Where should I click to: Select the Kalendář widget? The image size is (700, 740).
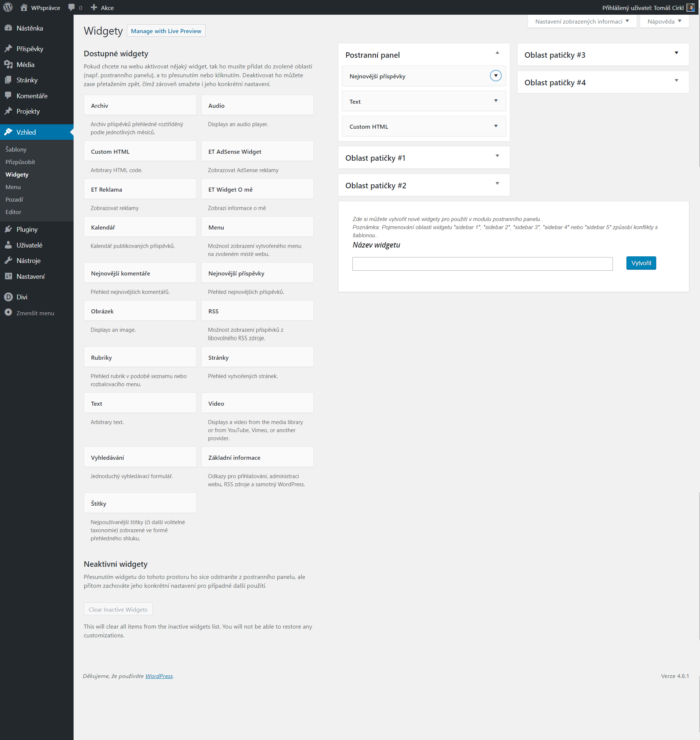[140, 227]
